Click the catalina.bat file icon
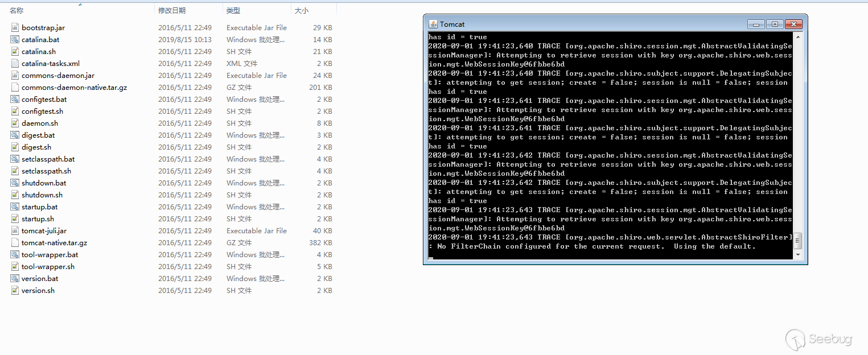This screenshot has height=355, width=868. point(15,39)
